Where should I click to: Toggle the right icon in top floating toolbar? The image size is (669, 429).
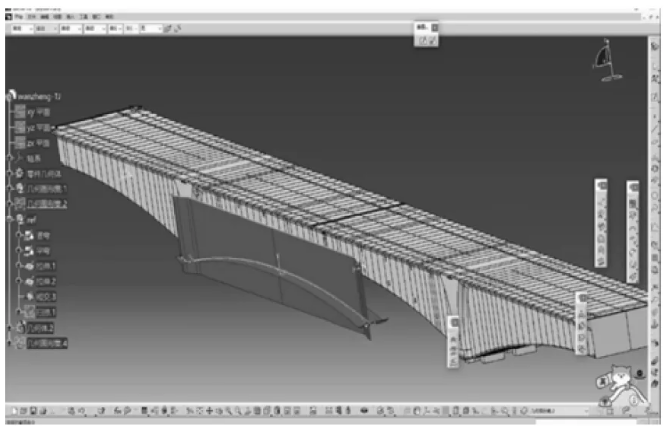432,41
